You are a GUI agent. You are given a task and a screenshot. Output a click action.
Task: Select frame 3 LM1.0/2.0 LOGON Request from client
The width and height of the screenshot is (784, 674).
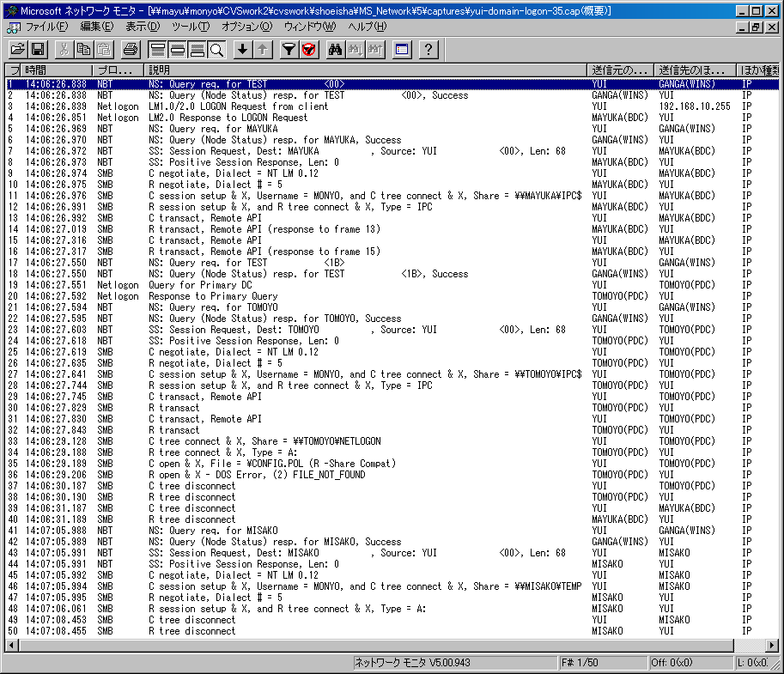[x=392, y=106]
